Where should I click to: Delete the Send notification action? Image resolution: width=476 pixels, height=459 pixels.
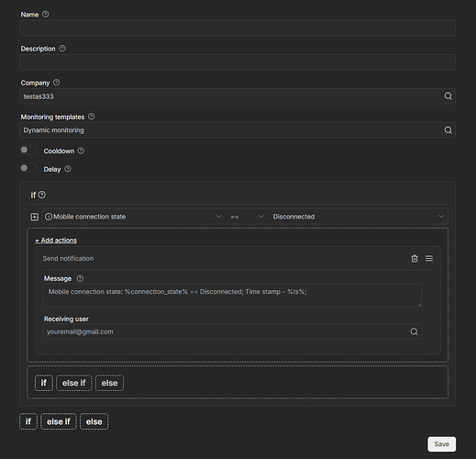coord(415,259)
